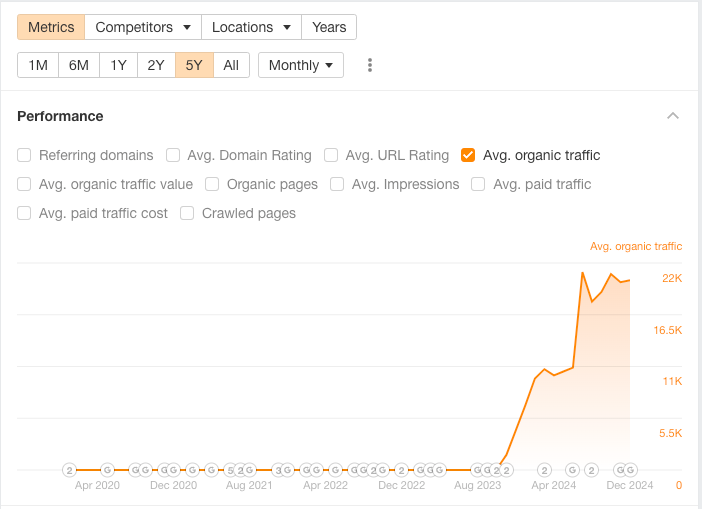This screenshot has width=702, height=509.
Task: Switch to the Years tab
Action: [x=329, y=27]
